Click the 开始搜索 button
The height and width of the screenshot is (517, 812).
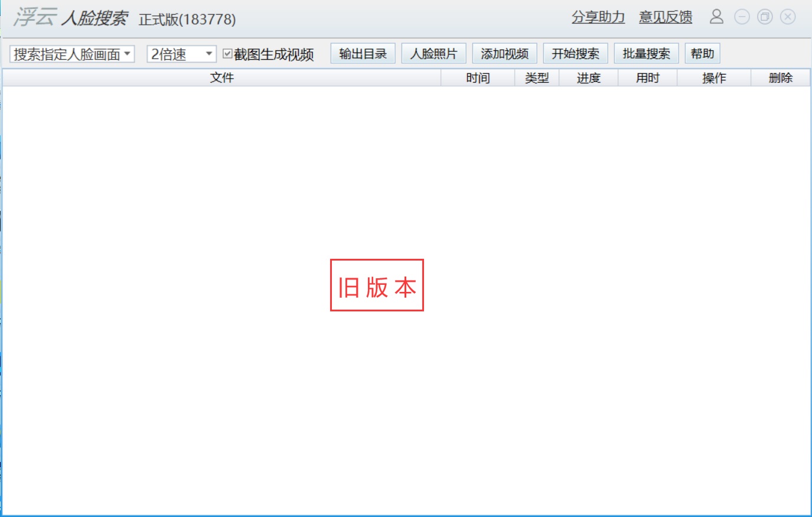click(576, 53)
